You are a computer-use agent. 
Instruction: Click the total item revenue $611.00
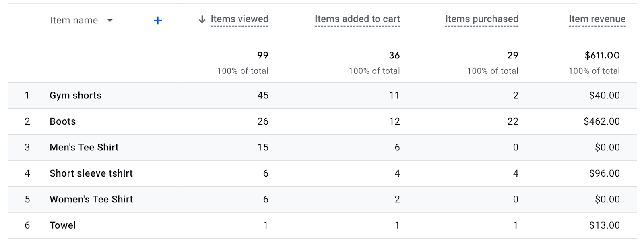coord(602,55)
